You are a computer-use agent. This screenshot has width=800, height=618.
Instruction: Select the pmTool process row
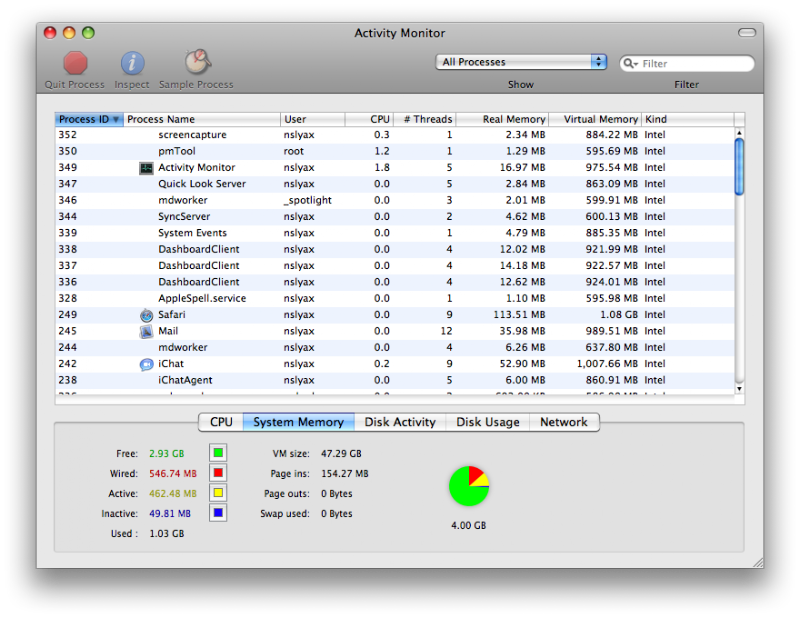click(395, 151)
